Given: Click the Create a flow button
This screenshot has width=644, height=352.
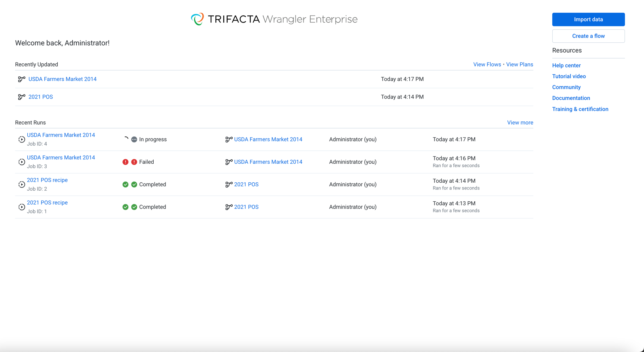Looking at the screenshot, I should click(588, 36).
